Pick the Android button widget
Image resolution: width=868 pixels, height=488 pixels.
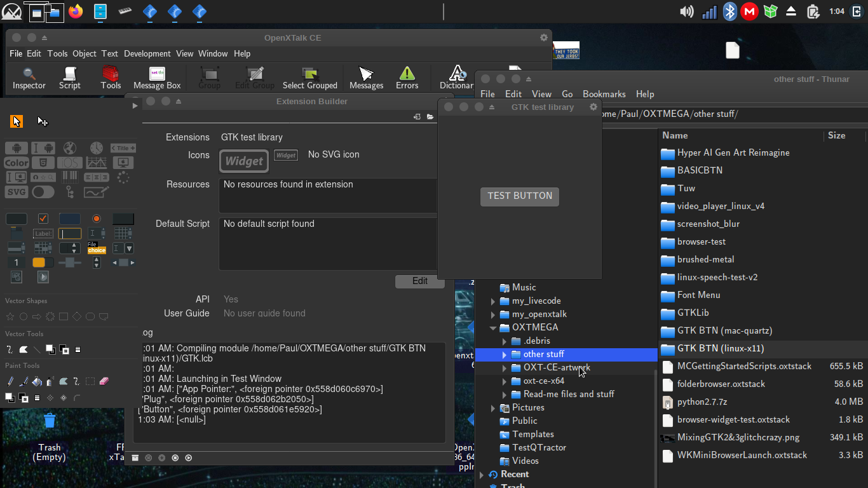[x=17, y=148]
